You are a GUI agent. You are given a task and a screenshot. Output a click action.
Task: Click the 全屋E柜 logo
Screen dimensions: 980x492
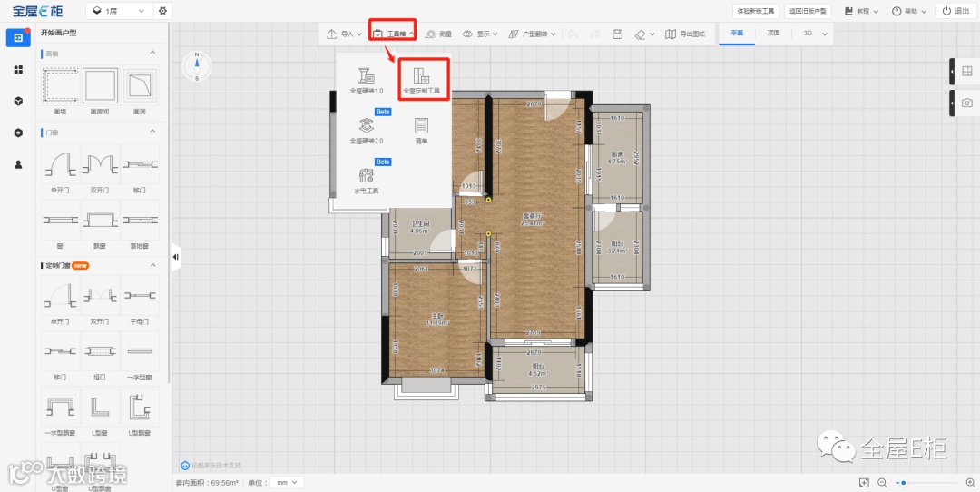tap(37, 11)
